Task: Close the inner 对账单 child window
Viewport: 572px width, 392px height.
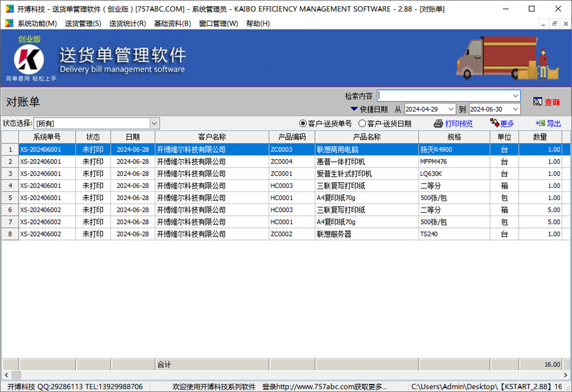Action: point(566,23)
